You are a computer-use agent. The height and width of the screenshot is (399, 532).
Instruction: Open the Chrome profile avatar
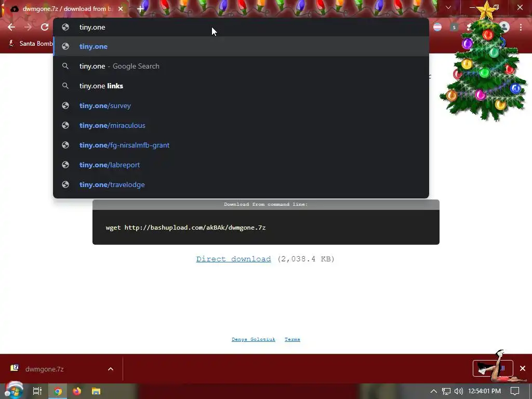504,27
